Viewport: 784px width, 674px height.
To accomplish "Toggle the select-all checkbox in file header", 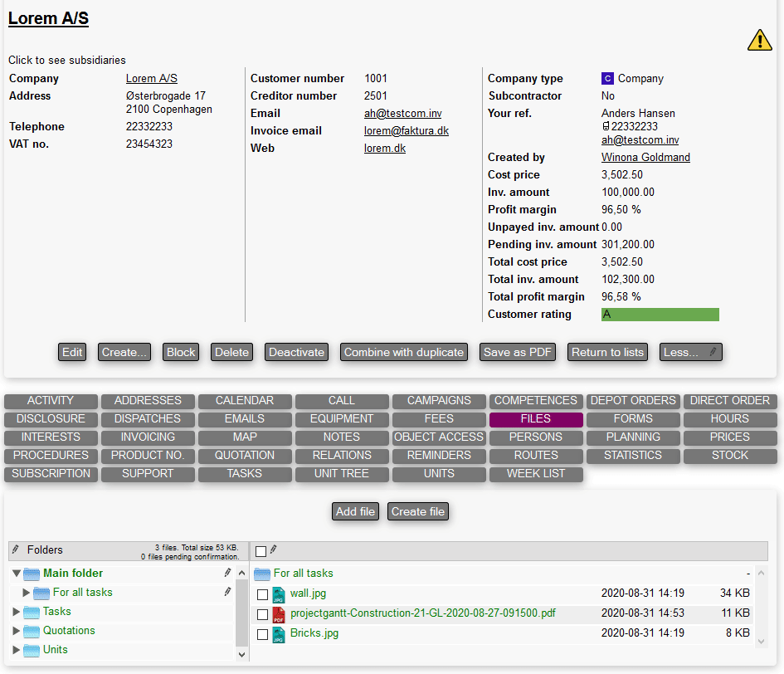I will [261, 551].
